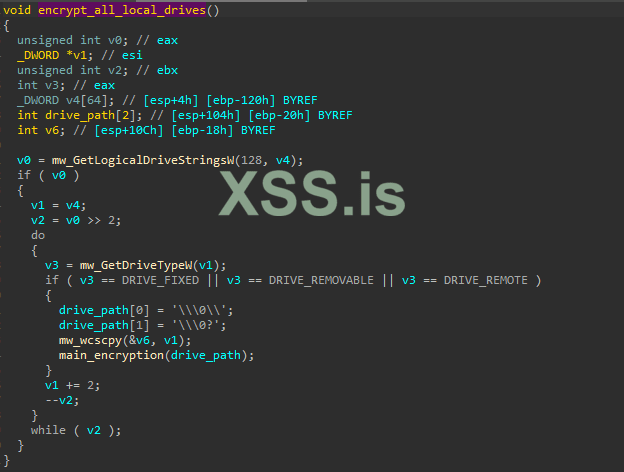This screenshot has width=624, height=472.
Task: Select the DRIVE_FIXED constant
Action: point(160,280)
